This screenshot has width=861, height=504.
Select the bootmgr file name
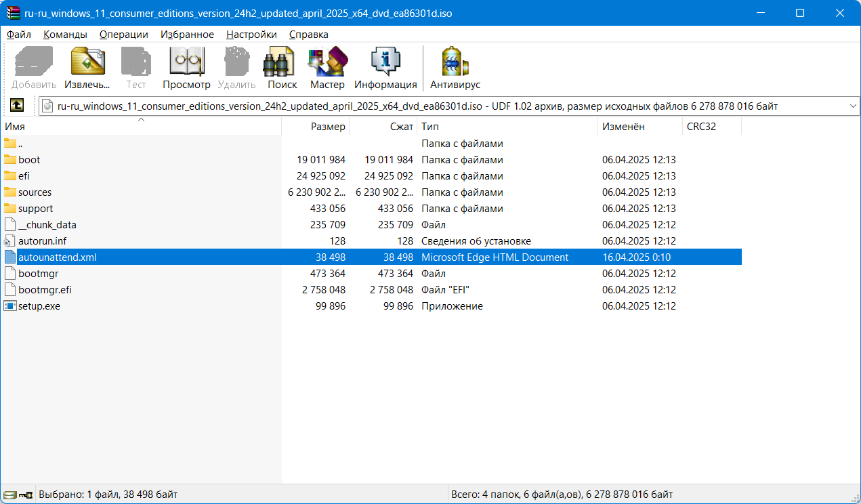click(x=38, y=274)
